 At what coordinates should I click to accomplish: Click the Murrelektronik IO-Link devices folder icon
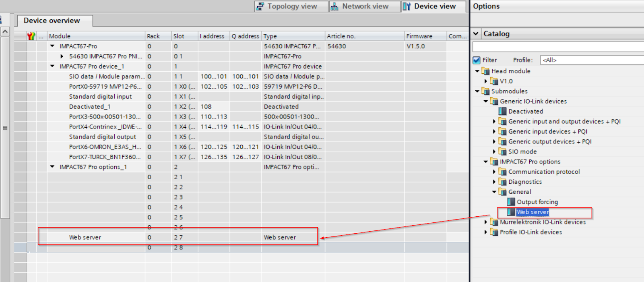tap(494, 222)
